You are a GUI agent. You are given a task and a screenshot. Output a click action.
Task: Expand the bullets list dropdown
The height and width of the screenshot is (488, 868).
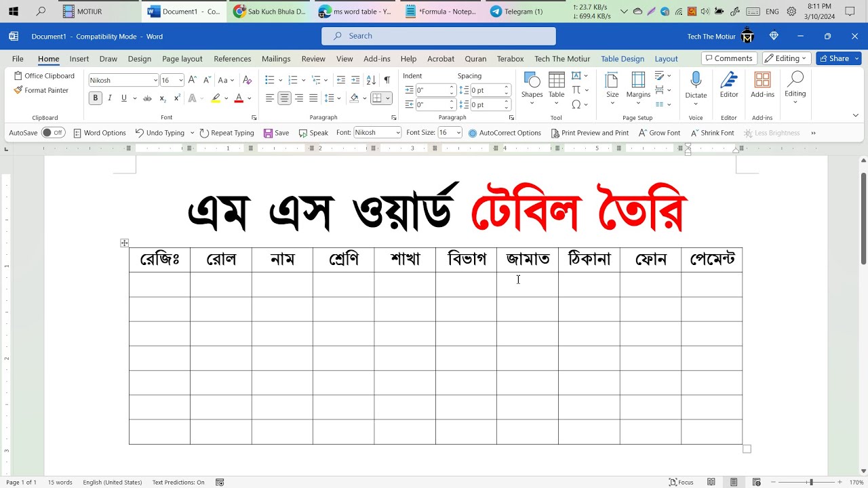pyautogui.click(x=280, y=80)
